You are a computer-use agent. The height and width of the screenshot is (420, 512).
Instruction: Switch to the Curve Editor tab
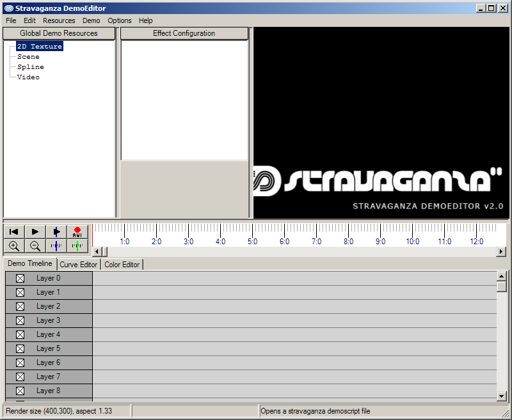click(78, 265)
